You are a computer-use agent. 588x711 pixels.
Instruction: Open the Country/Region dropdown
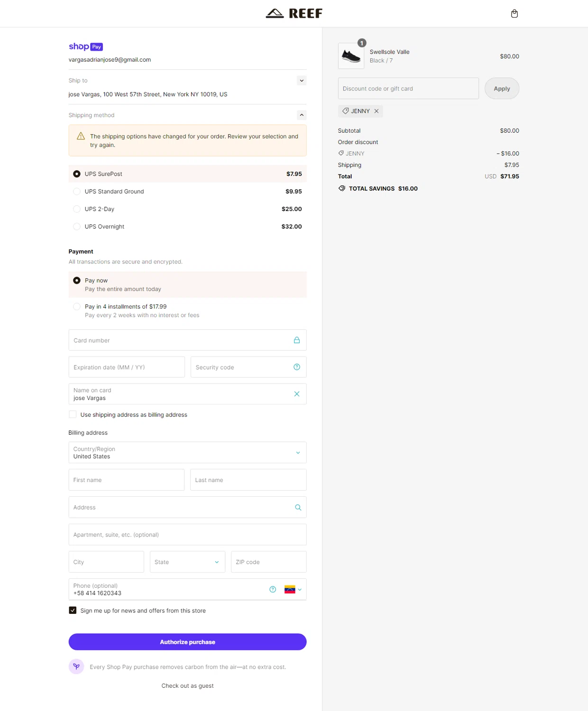tap(187, 453)
